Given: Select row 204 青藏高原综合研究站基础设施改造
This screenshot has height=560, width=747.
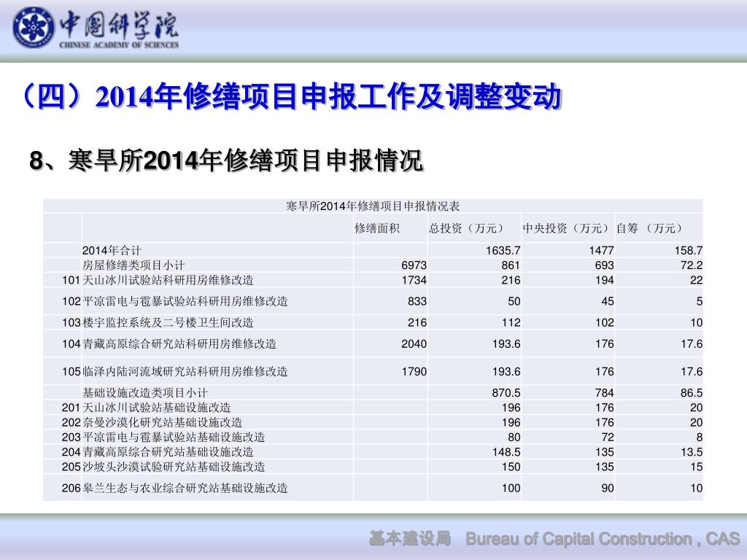Looking at the screenshot, I should click(x=373, y=452).
